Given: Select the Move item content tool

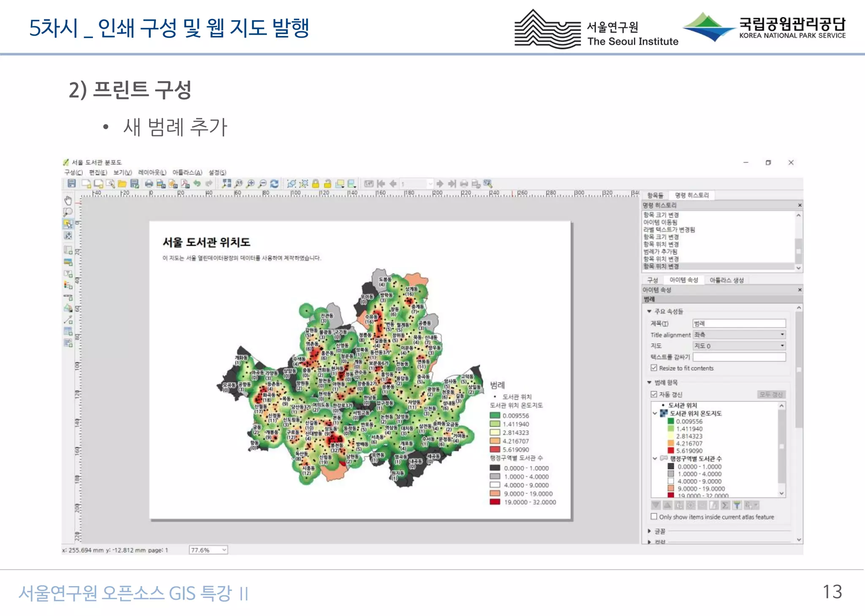Looking at the screenshot, I should [68, 236].
